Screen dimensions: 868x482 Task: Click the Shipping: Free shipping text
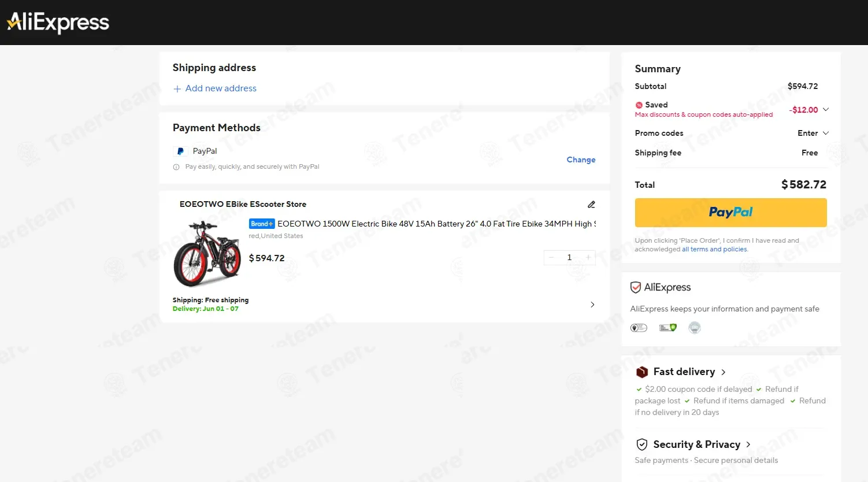pos(210,301)
